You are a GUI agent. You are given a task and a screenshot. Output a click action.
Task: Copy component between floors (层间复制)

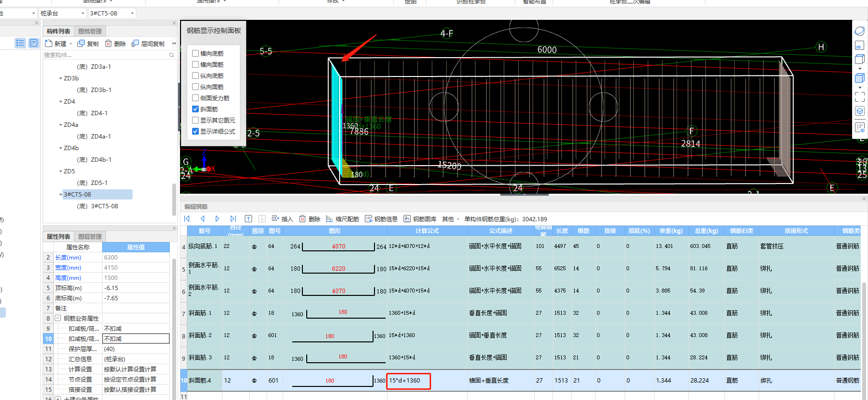click(148, 44)
